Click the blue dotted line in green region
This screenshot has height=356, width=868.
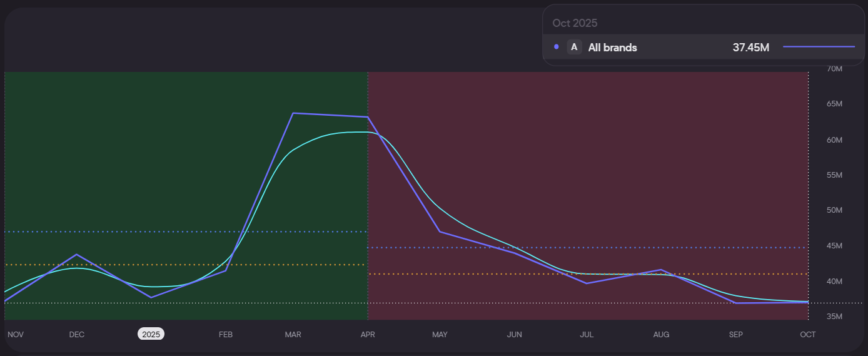188,231
